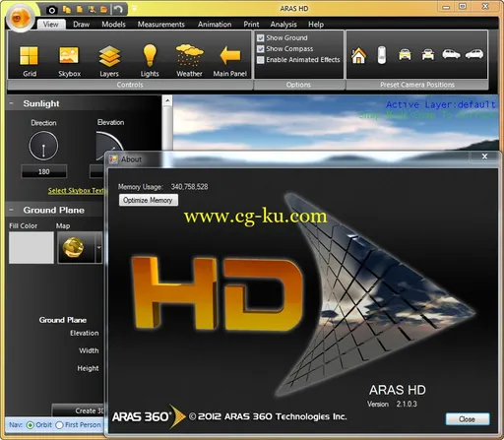Open the Lights control

click(x=150, y=61)
